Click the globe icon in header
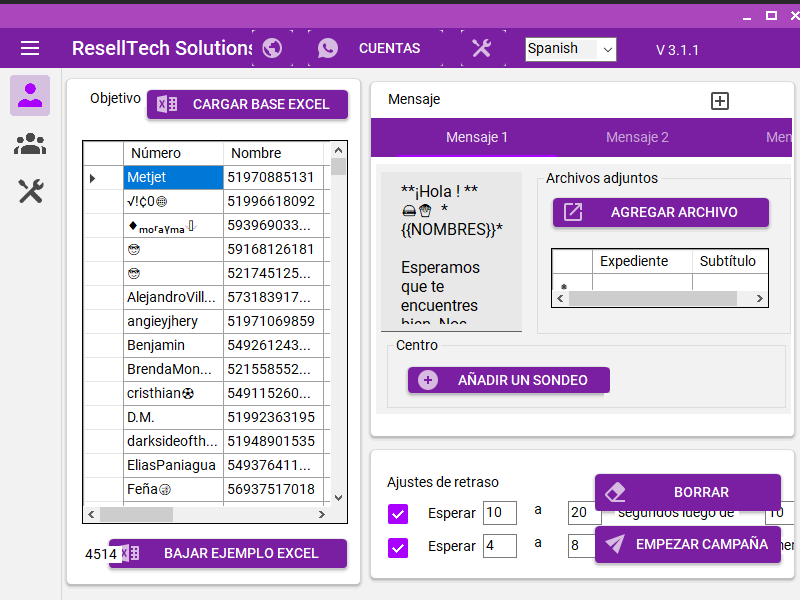This screenshot has height=600, width=800. click(272, 48)
